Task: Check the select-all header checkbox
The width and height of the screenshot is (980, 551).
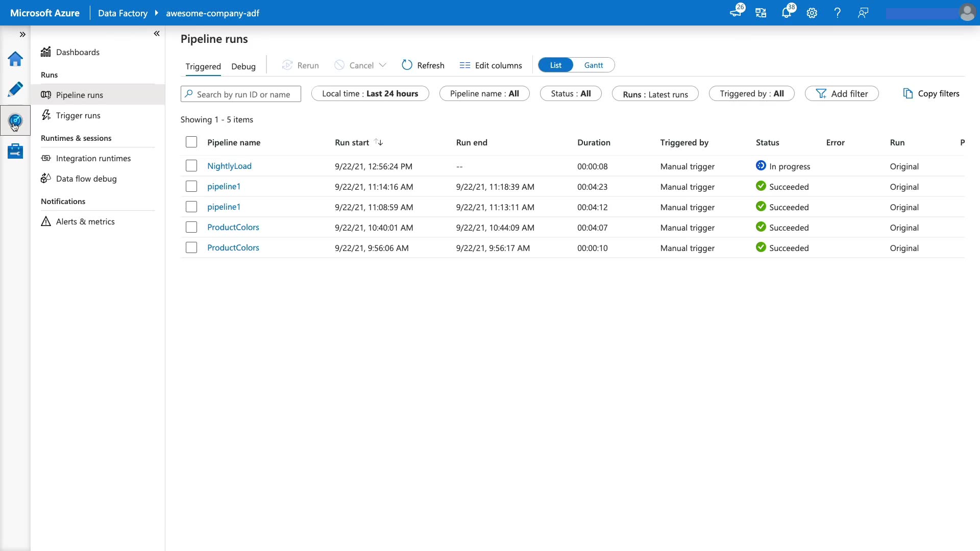Action: [191, 142]
